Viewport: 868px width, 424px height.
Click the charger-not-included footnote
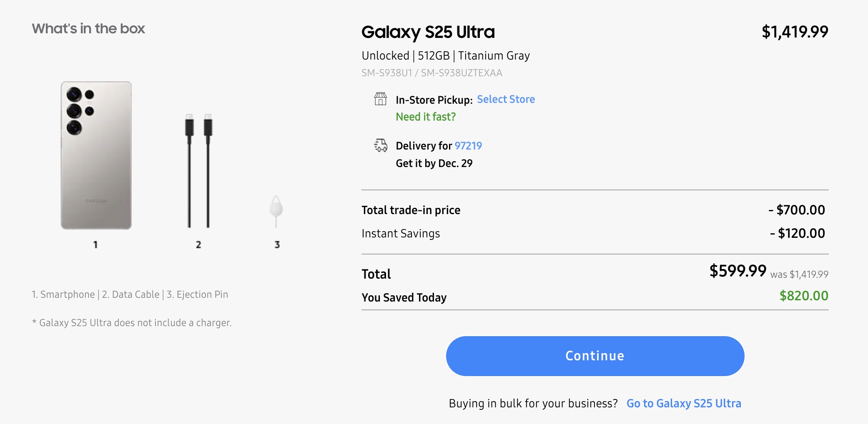[132, 323]
